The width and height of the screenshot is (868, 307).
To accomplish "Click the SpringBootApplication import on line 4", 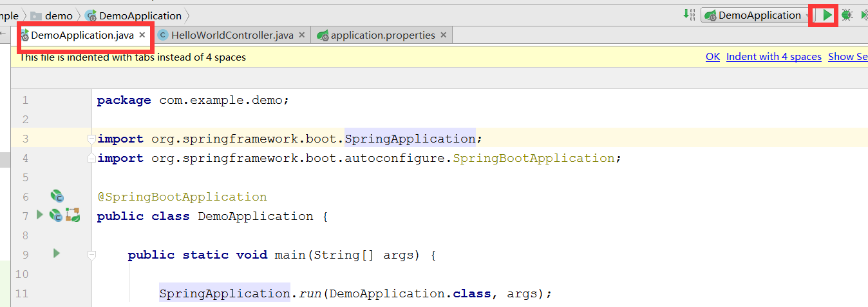I will pos(534,158).
